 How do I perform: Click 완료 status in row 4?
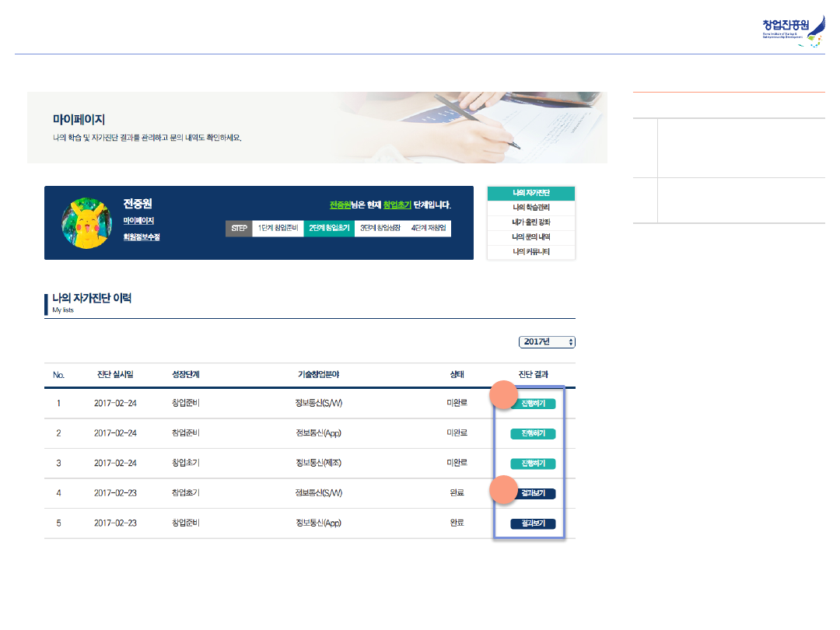[x=457, y=493]
